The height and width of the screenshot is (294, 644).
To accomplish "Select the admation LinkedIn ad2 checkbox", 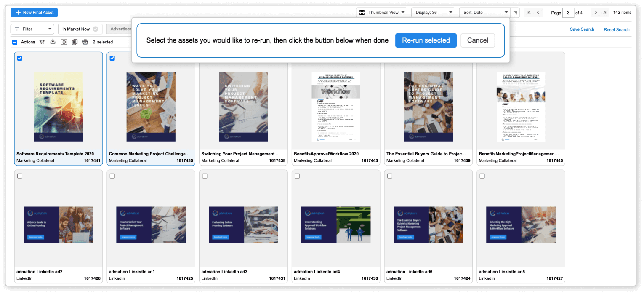I will pyautogui.click(x=20, y=176).
